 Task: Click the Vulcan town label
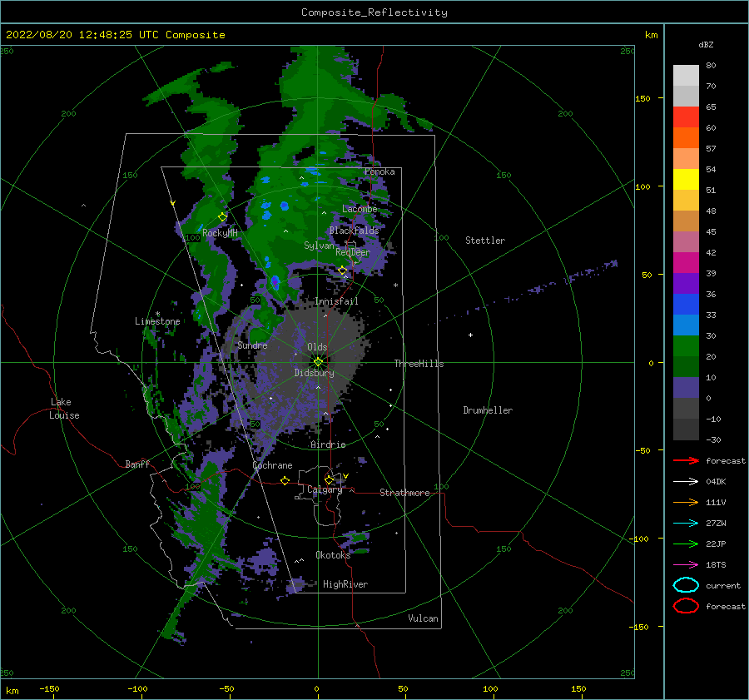point(424,618)
